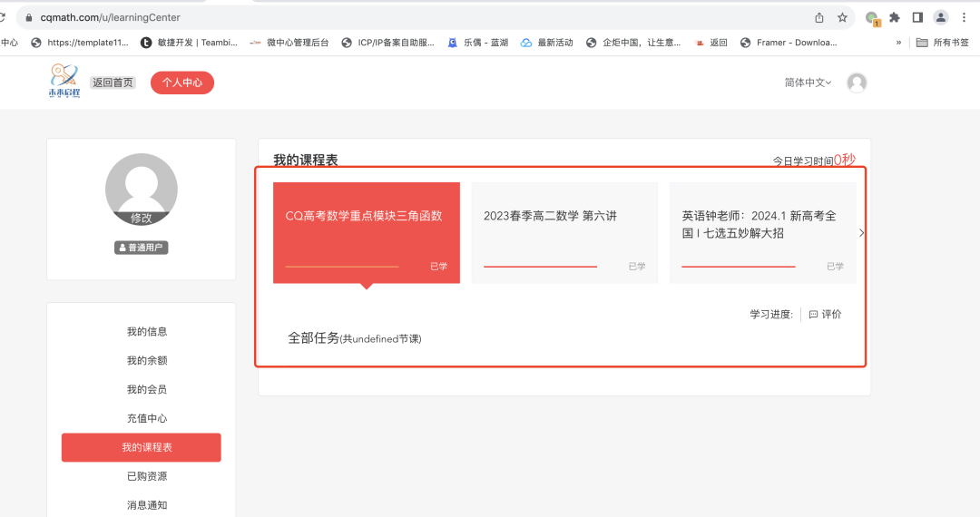Screen dimensions: 980x517
Task: Open the Chrome extensions puzzle icon
Action: point(895,17)
